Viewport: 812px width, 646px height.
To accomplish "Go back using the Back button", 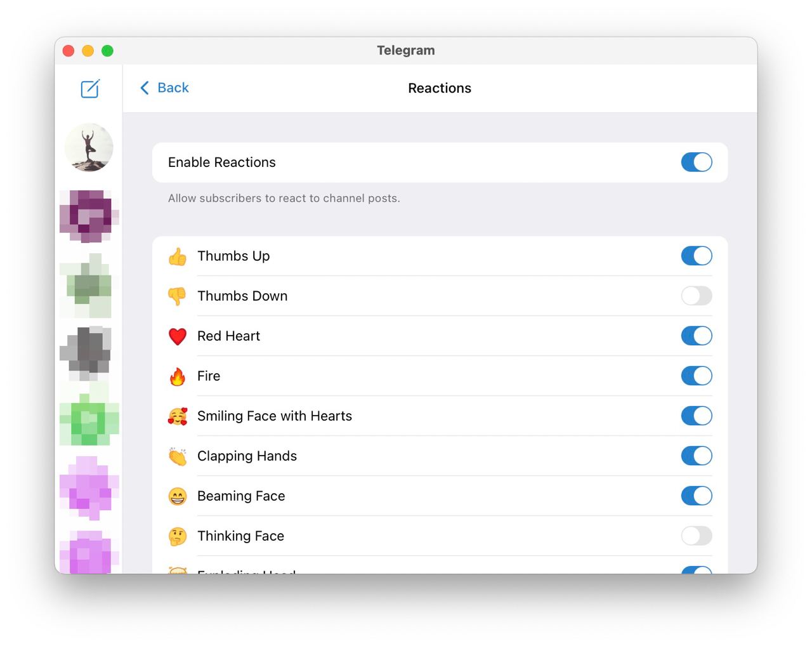I will (164, 88).
